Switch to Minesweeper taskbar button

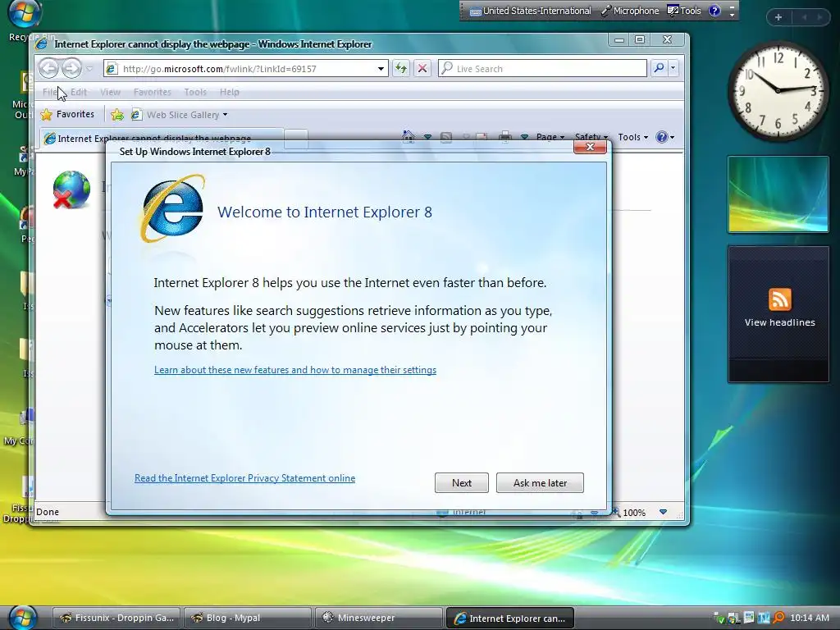(x=378, y=618)
